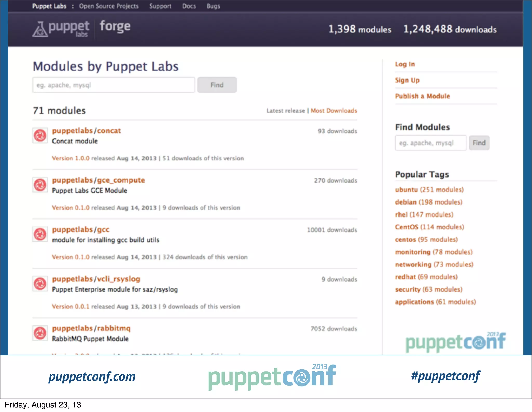This screenshot has height=412, width=532.
Task: Open the puppetlabs/gcc module icon
Action: click(x=40, y=234)
